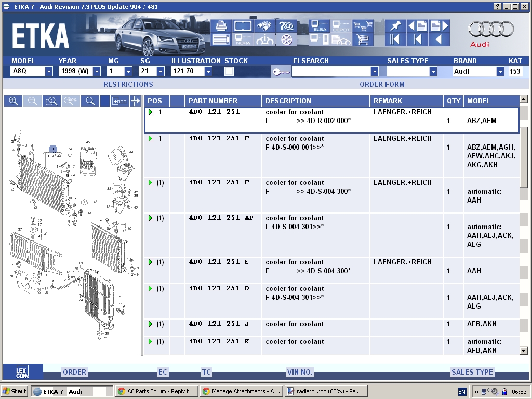Click the EN language indicator in tray

[462, 392]
